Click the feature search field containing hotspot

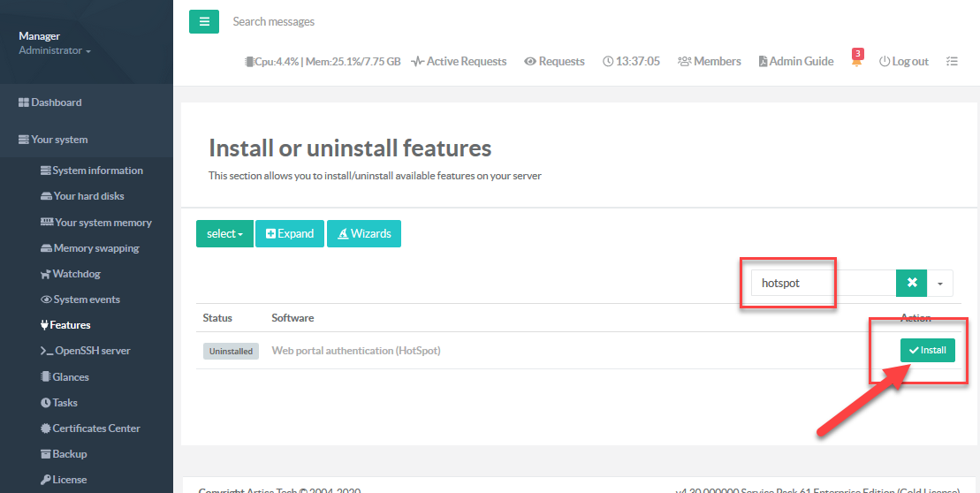point(822,284)
